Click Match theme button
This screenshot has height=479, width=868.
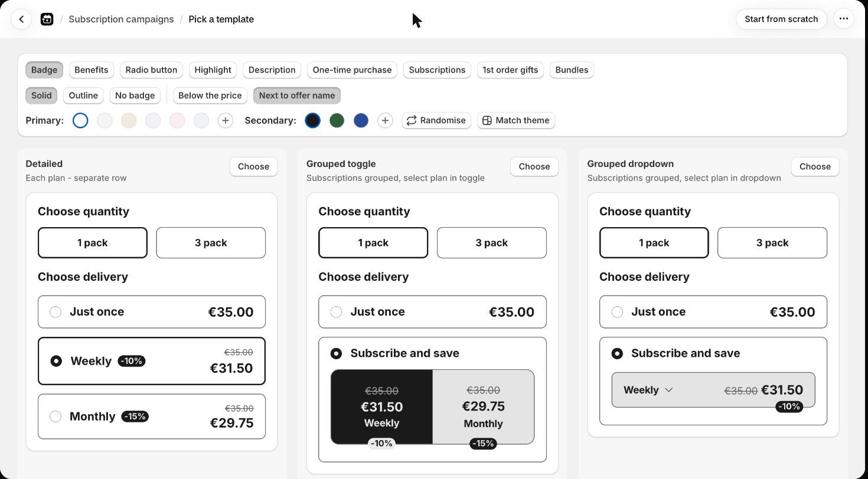pos(516,120)
